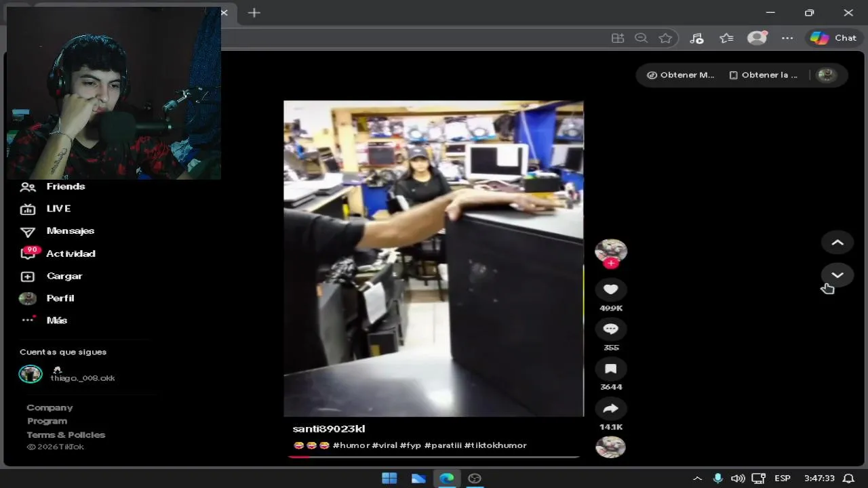Close the current browser tab
This screenshot has height=488, width=868.
(224, 13)
